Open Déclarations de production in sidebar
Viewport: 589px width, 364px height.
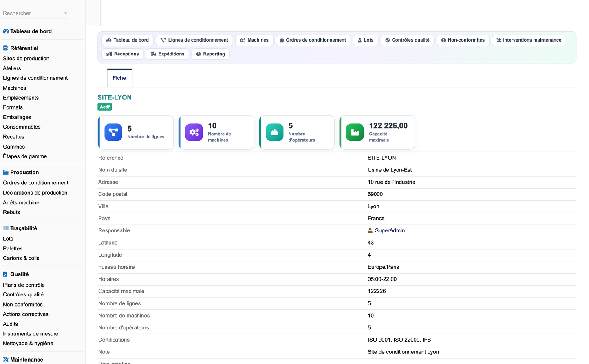35,193
